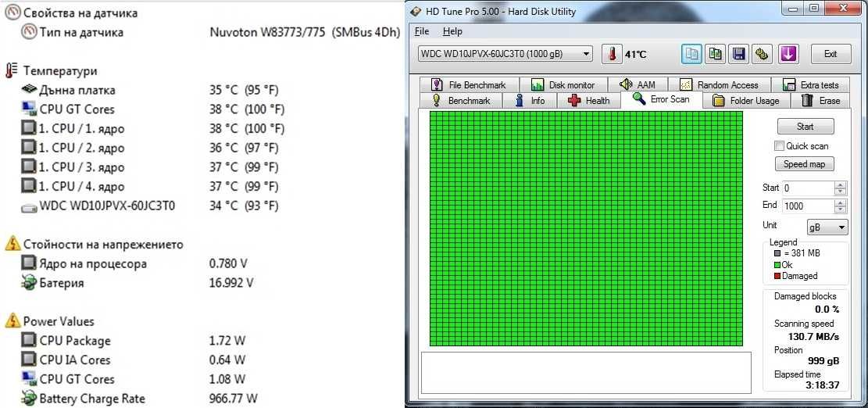Copy info to clipboard toolbar icon
868x408 pixels.
(692, 54)
